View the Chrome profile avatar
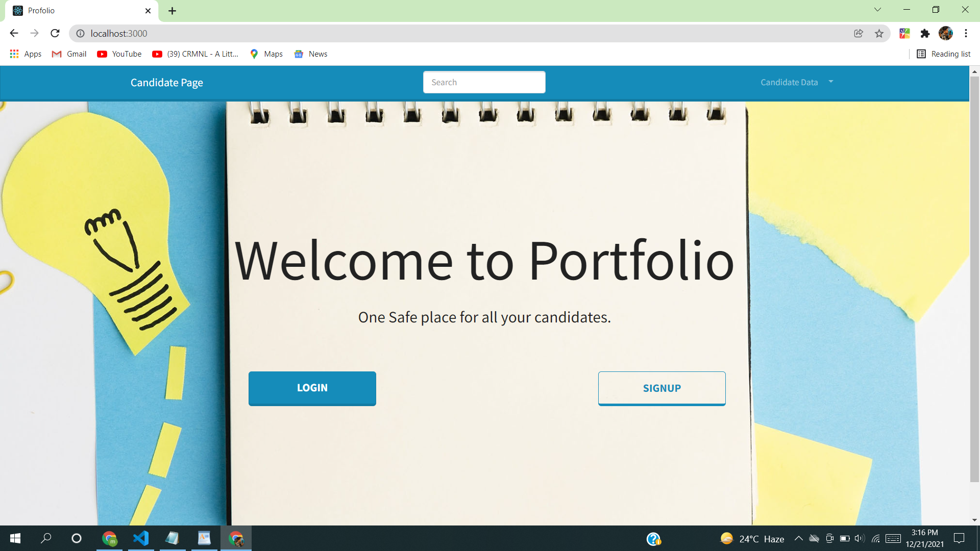The width and height of the screenshot is (980, 551). pos(947,33)
